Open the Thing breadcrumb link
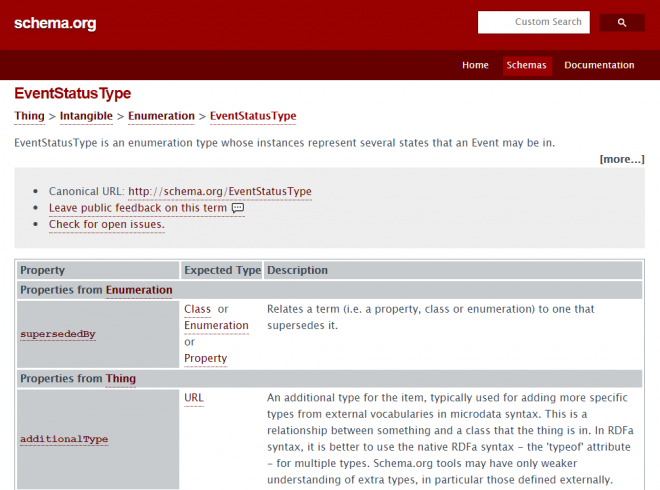Viewport: 660px width, 490px height. (x=29, y=116)
